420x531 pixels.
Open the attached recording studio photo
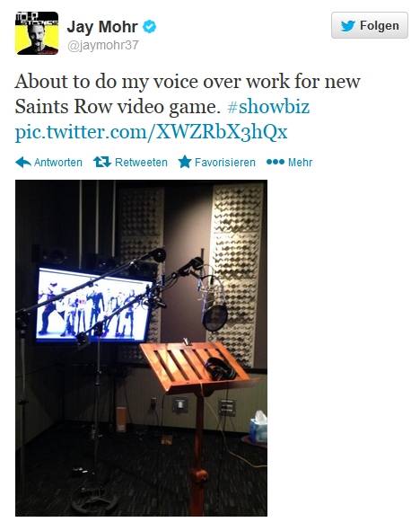(x=142, y=348)
